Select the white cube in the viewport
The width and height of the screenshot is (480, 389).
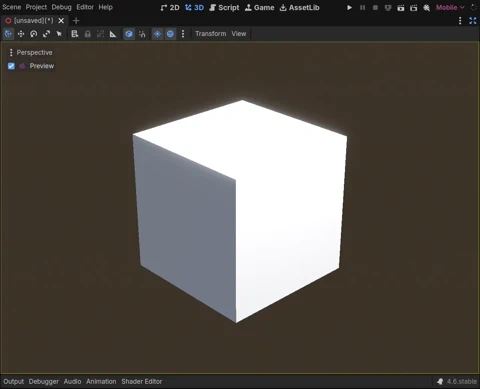point(239,210)
